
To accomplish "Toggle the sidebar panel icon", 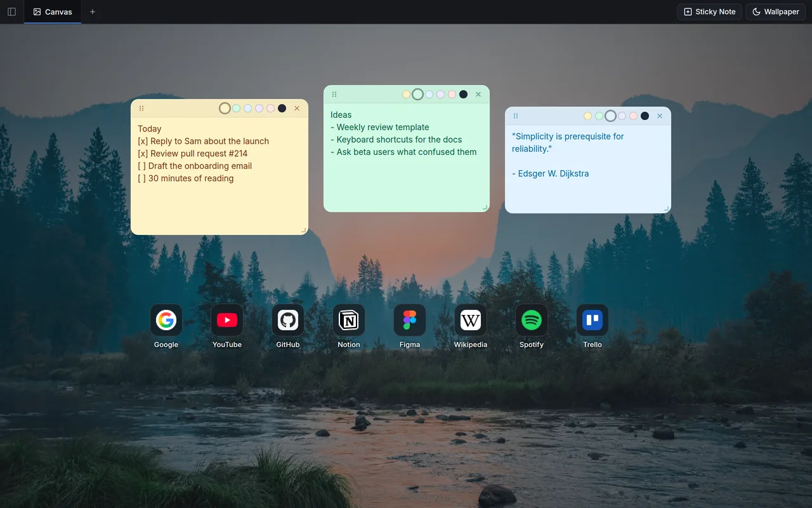I will click(x=11, y=11).
